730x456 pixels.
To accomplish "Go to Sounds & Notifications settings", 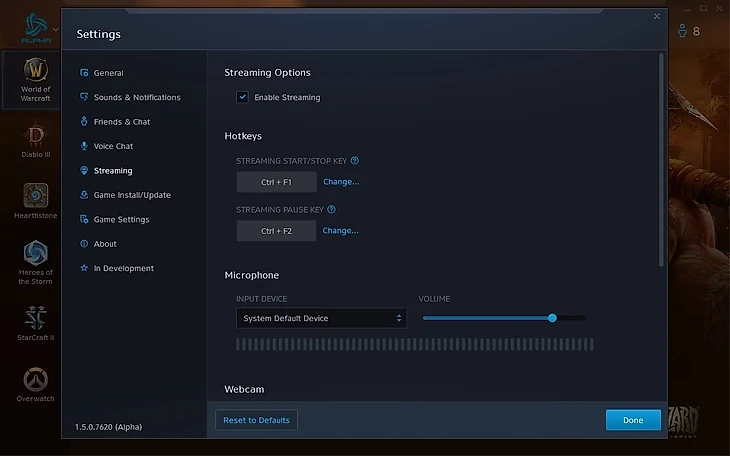I will pos(136,97).
